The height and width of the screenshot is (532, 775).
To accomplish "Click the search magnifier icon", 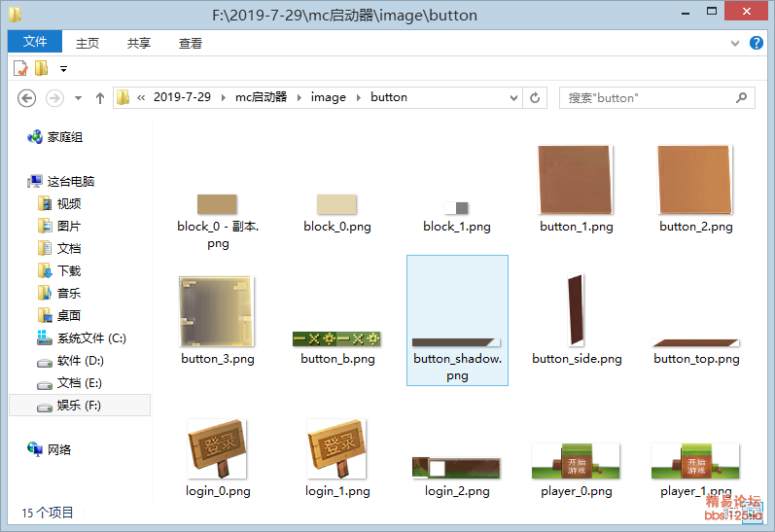I will [x=741, y=98].
